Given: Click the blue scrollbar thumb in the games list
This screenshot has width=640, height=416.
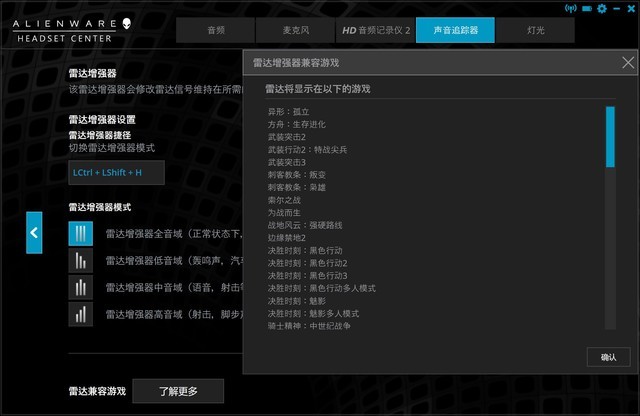Looking at the screenshot, I should pyautogui.click(x=610, y=137).
